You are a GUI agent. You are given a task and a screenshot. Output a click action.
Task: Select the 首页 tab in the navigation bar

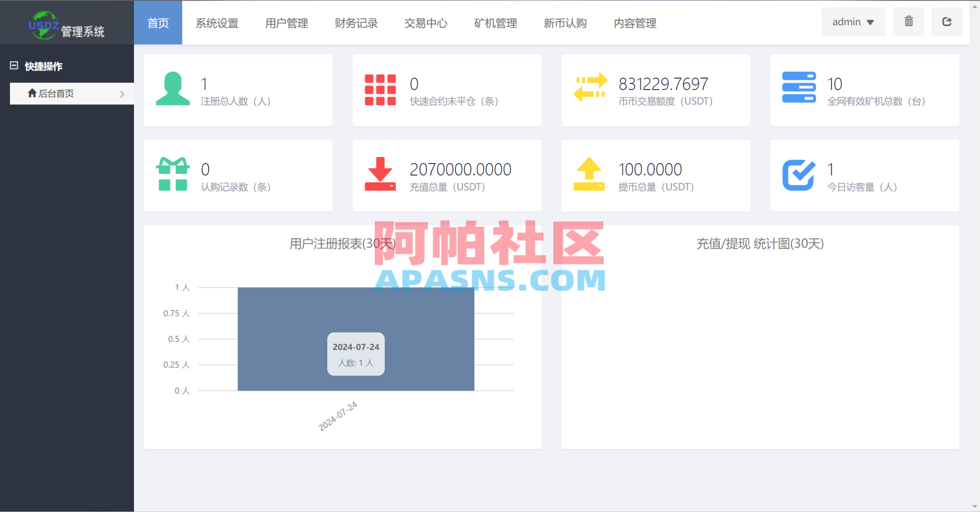(158, 23)
